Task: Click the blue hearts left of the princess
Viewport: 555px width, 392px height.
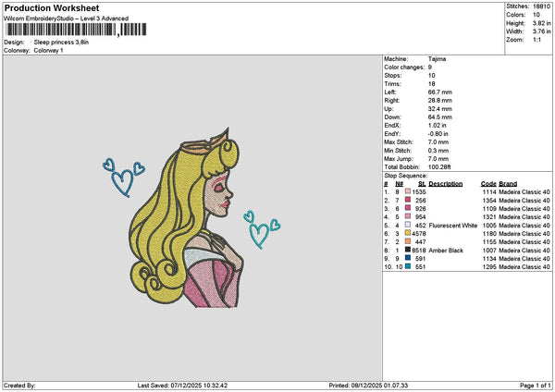Action: tap(124, 177)
